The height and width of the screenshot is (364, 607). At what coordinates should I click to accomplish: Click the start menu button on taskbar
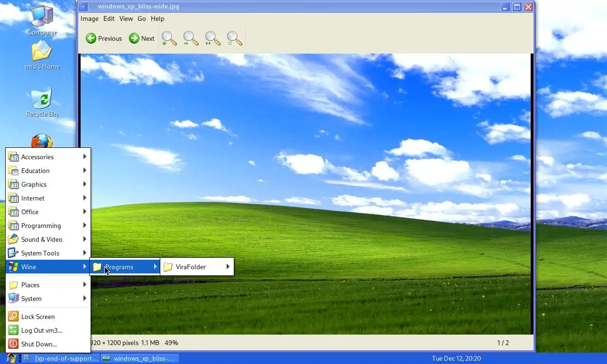pyautogui.click(x=11, y=358)
